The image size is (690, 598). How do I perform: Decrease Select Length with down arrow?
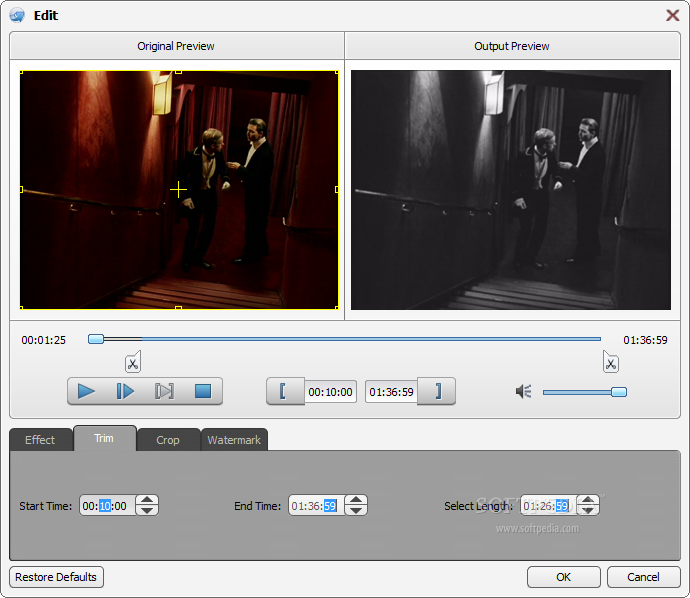click(588, 510)
